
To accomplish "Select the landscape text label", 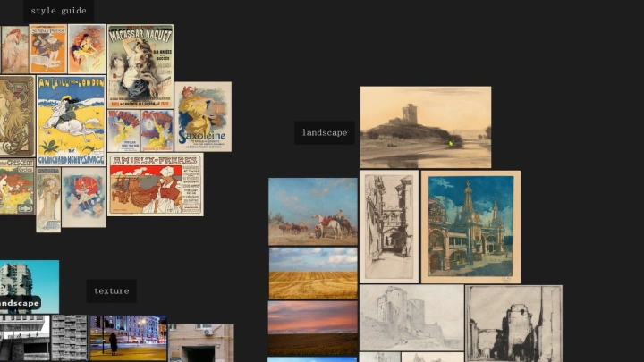I will (x=325, y=132).
